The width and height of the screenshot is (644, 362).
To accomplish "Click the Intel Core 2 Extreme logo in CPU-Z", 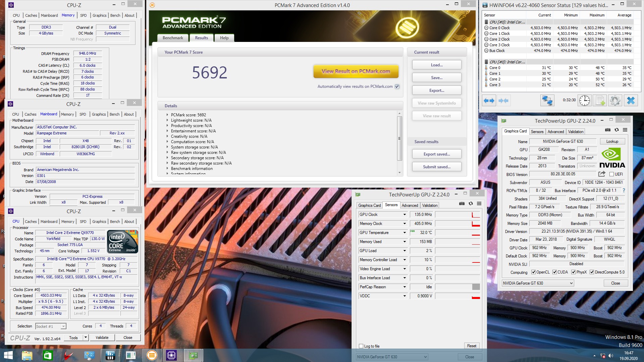I will pyautogui.click(x=123, y=242).
